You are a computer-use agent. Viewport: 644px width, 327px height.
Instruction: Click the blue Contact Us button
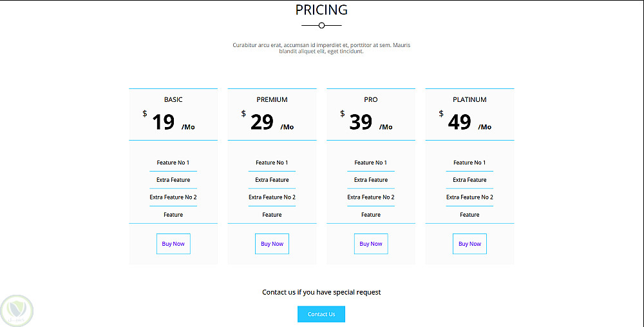click(321, 314)
